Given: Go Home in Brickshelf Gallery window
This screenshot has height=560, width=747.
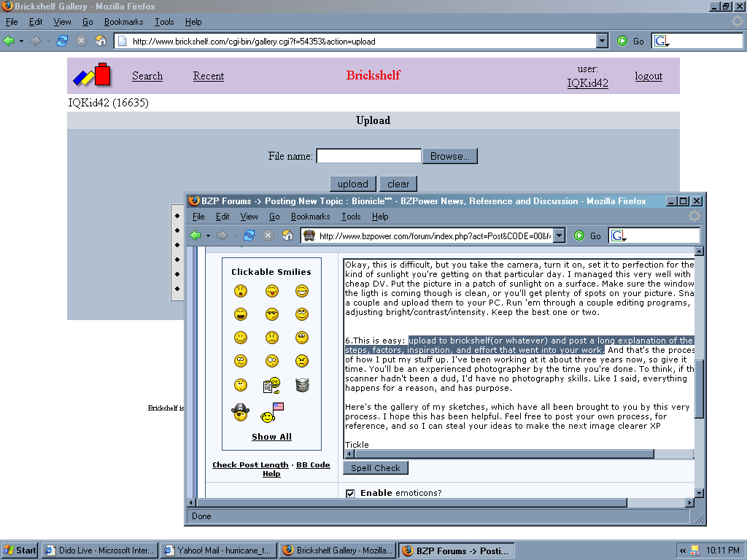Looking at the screenshot, I should click(x=101, y=41).
